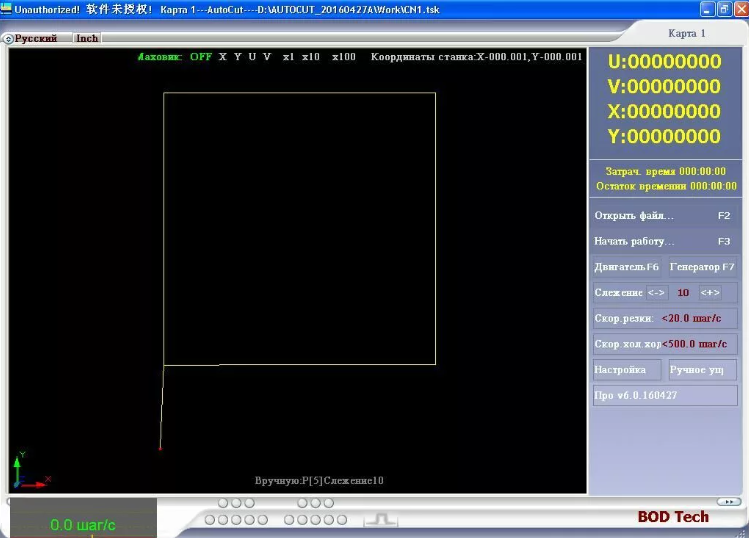749x538 pixels.
Task: Open Настройка settings button
Action: point(626,370)
